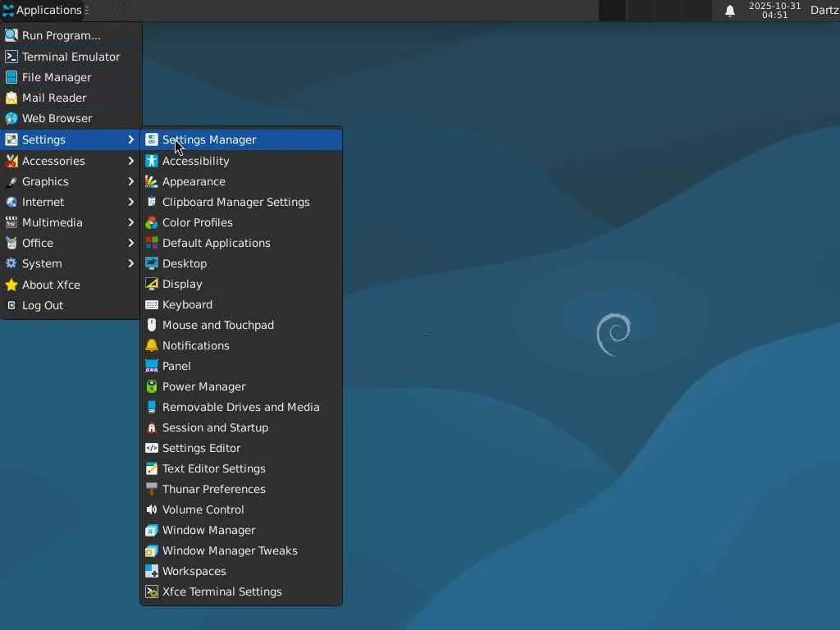Click the Color Profiles icon

(152, 222)
